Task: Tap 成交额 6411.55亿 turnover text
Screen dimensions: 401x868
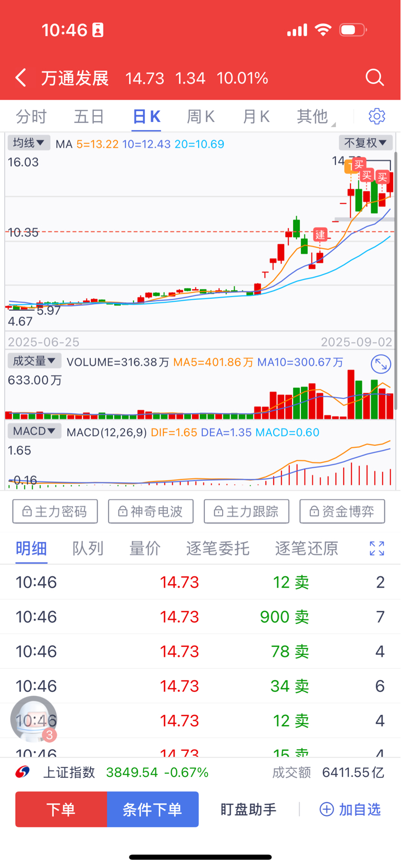Action: tap(328, 772)
